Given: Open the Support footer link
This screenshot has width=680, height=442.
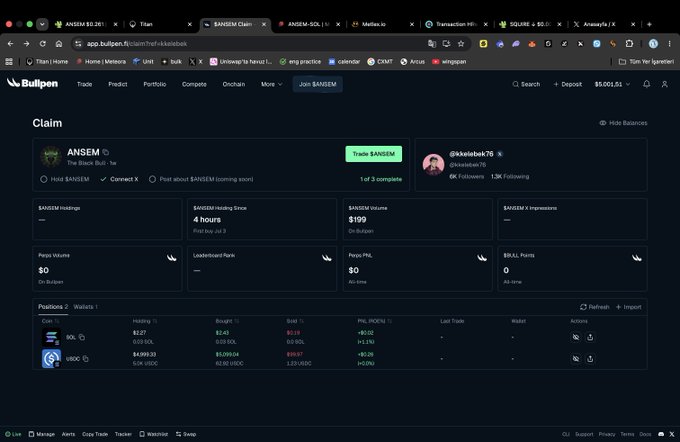Looking at the screenshot, I should pyautogui.click(x=584, y=434).
